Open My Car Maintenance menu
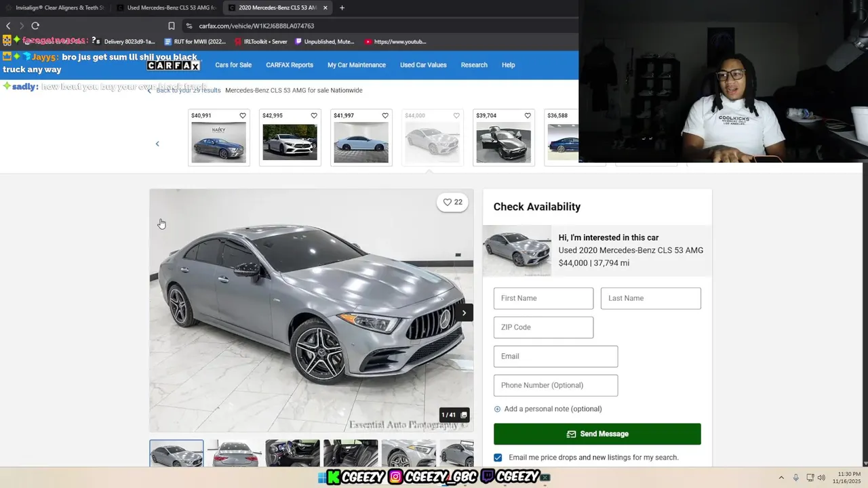Image resolution: width=868 pixels, height=488 pixels. click(357, 65)
